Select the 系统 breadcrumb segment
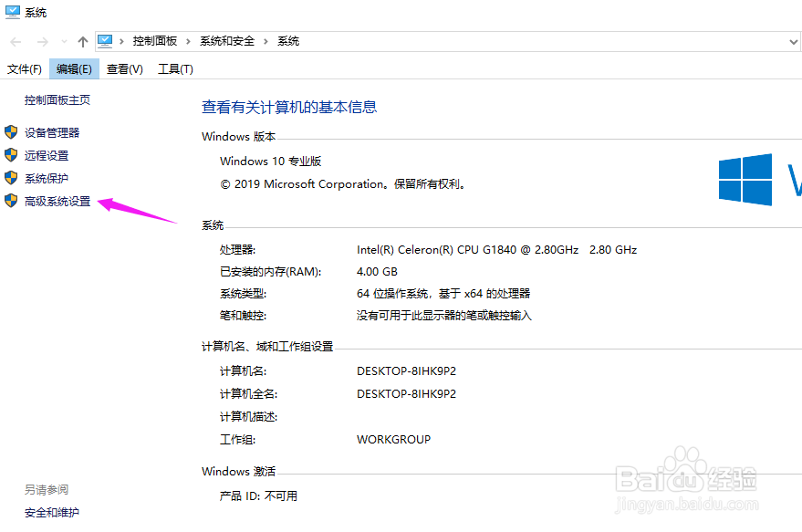This screenshot has width=802, height=532. coord(288,41)
